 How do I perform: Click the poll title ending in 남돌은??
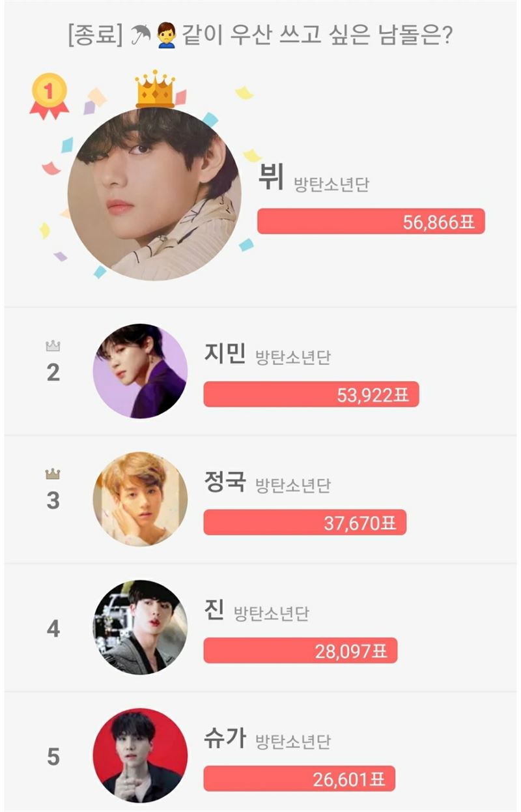pos(260,35)
